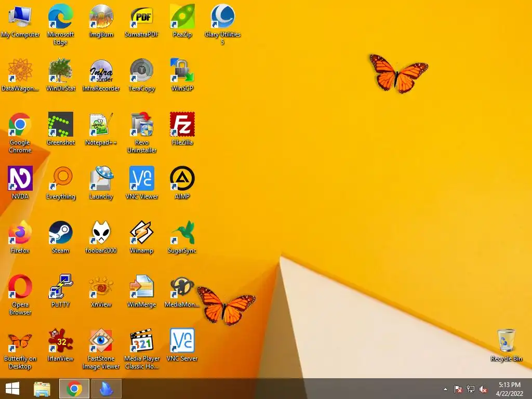Click the TeraCopy shortcut icon

[x=141, y=70]
